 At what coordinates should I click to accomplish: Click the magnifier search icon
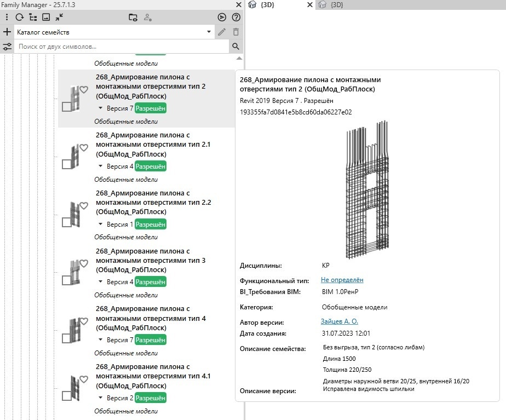pos(236,47)
